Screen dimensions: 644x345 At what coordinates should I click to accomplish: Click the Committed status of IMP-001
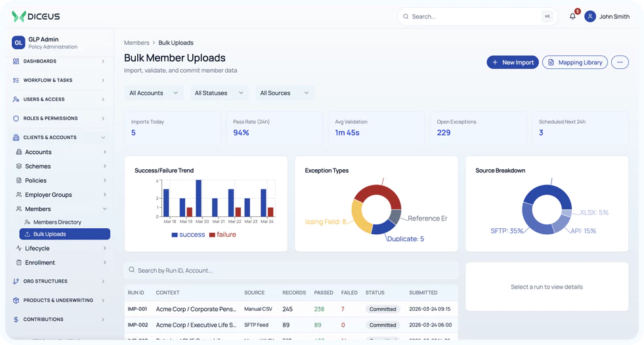coord(382,310)
